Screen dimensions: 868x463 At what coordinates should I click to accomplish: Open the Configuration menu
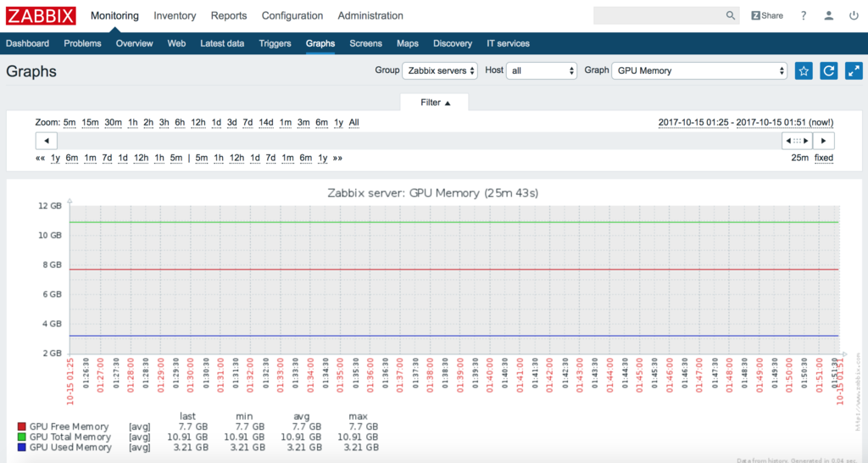tap(292, 15)
